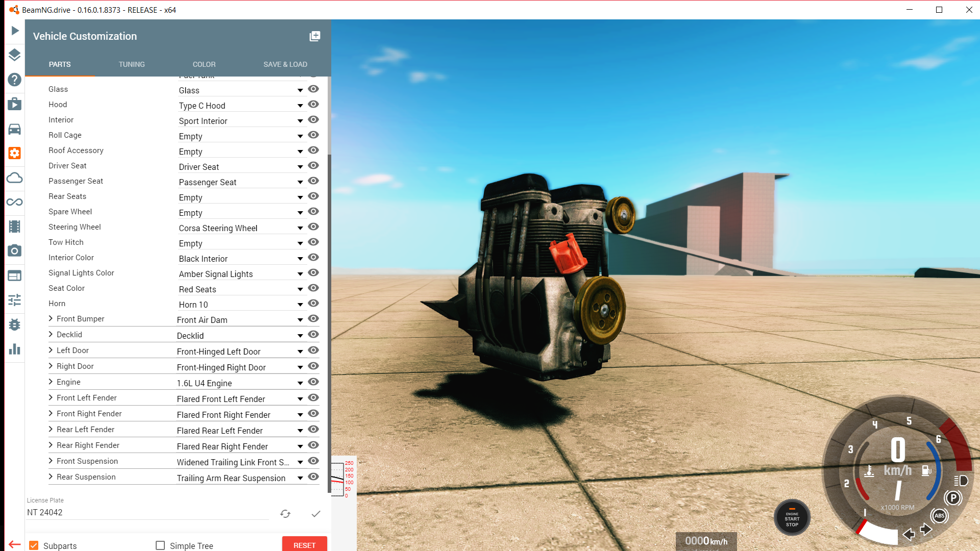Switch to the Tuning tab
This screenshot has width=980, height=551.
(x=132, y=64)
